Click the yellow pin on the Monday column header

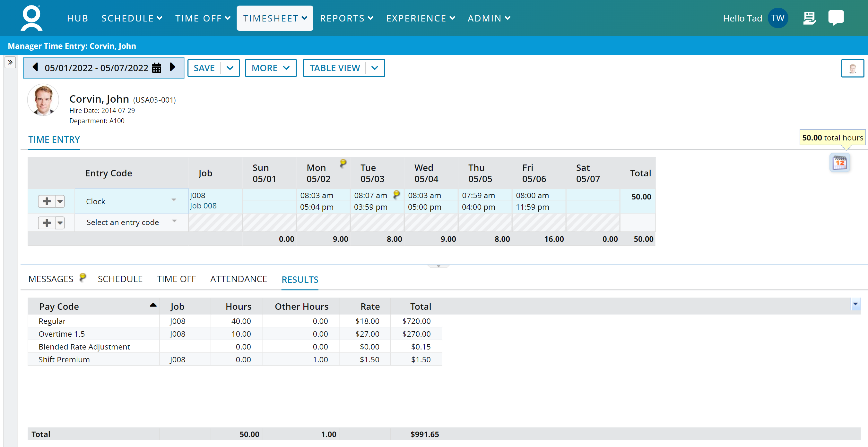343,163
